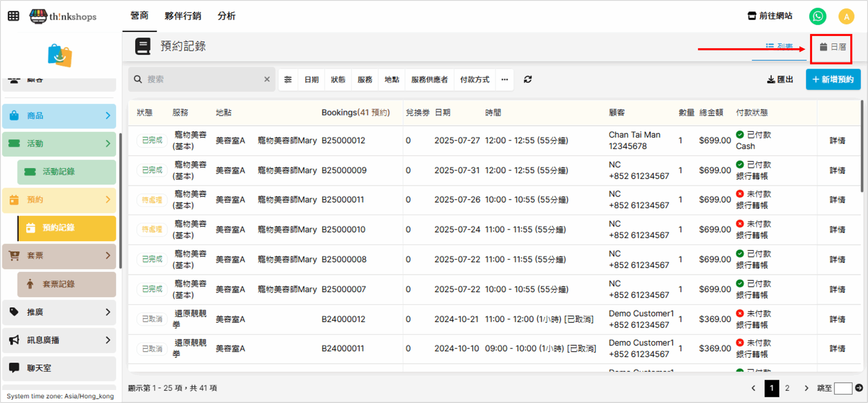Screen dimensions: 868x403
Task: Open the 日期 filter dropdown
Action: [x=311, y=79]
